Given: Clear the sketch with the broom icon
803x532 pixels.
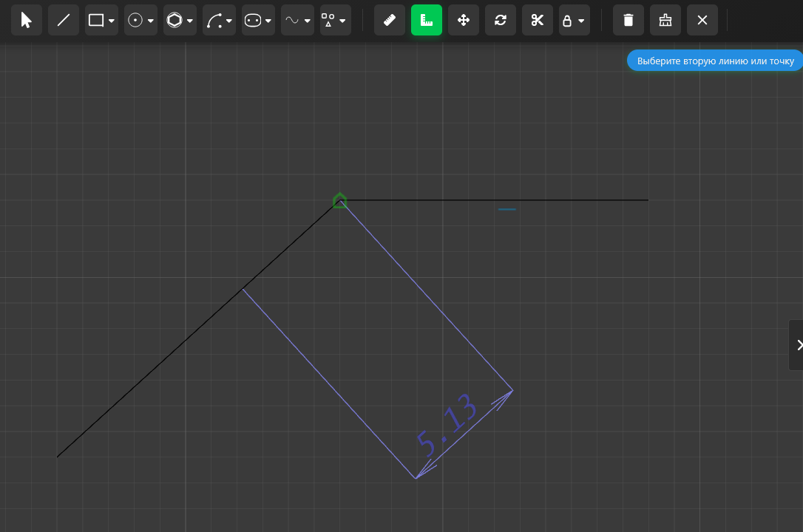Looking at the screenshot, I should (665, 21).
